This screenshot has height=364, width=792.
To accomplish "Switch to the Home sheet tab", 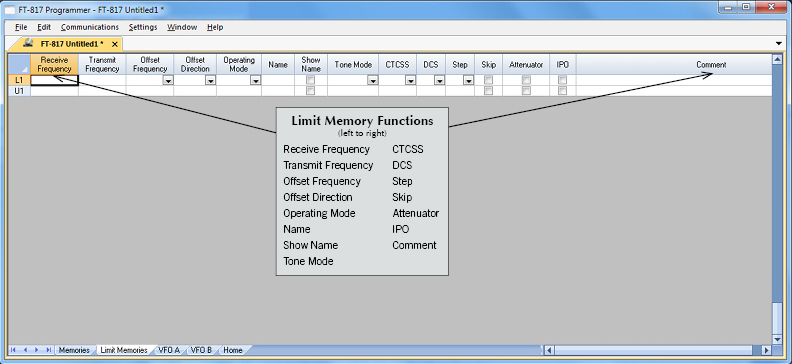I will (x=233, y=350).
